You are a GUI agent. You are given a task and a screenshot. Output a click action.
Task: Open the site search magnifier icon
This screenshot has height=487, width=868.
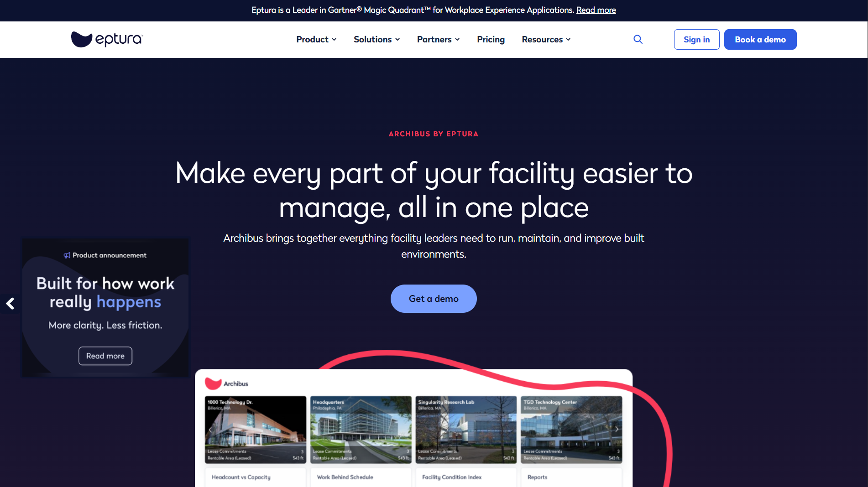(638, 39)
